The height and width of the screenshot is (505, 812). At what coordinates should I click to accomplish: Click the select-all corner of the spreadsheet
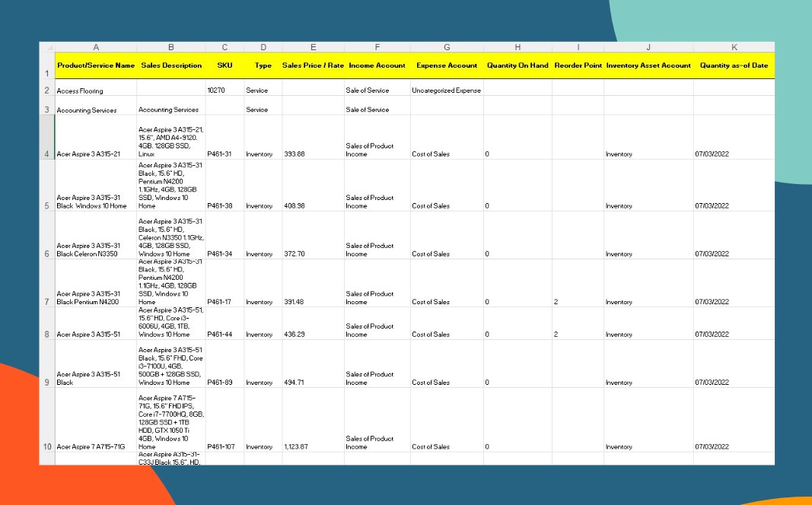(x=47, y=47)
